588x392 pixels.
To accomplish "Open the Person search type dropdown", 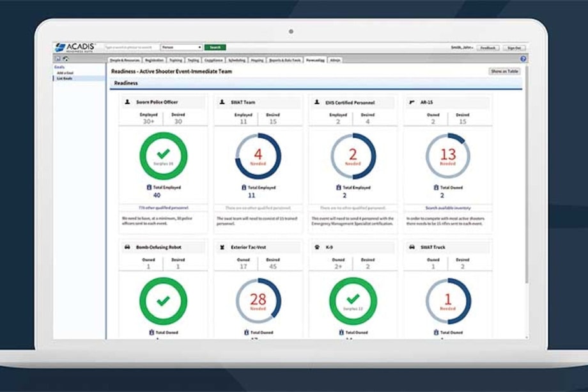I will tap(182, 47).
